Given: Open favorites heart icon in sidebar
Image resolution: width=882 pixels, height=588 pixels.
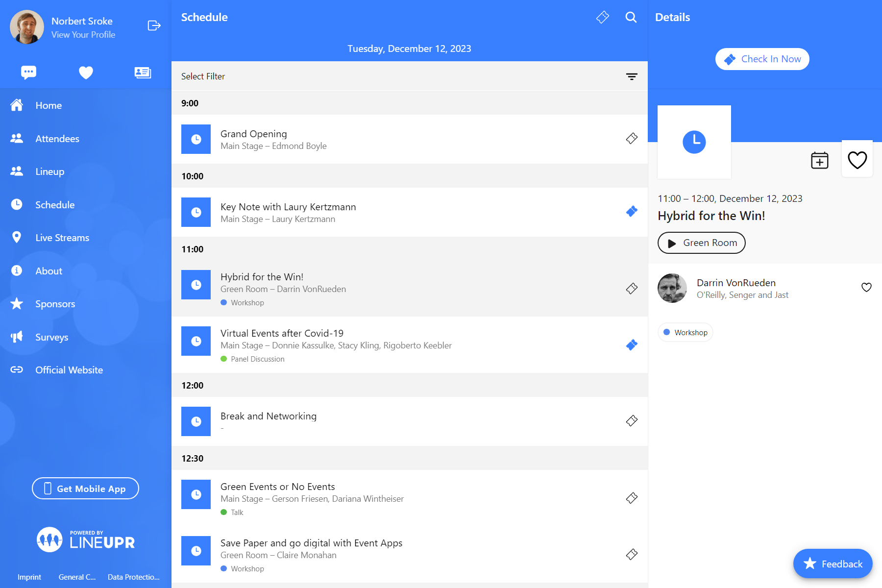Looking at the screenshot, I should [x=86, y=73].
